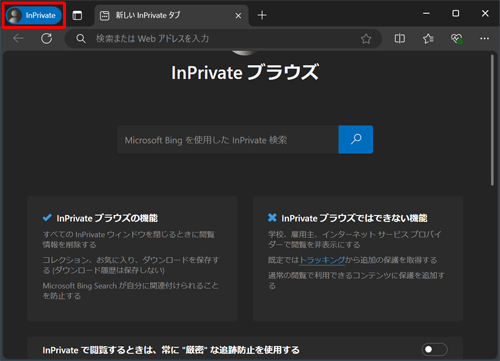
Task: Click the Microsoft Bing Search description text
Action: click(130, 291)
